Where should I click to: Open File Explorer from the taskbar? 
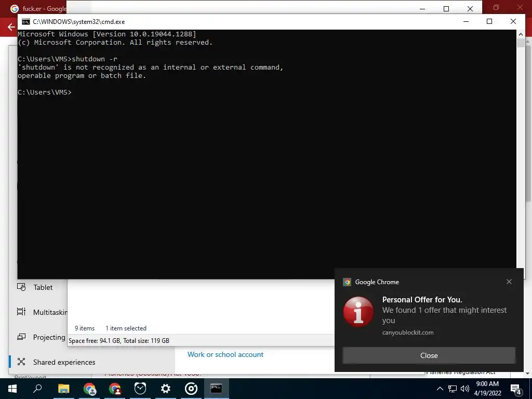[63, 389]
